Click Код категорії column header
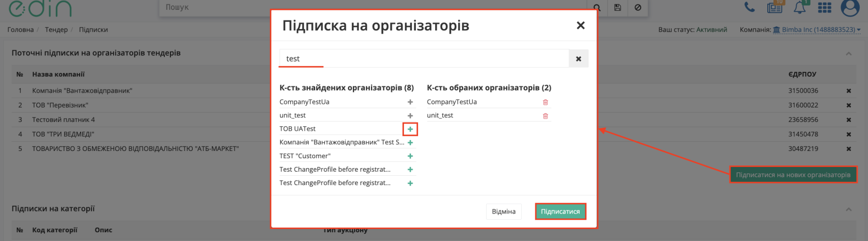868x241 pixels. click(x=55, y=230)
